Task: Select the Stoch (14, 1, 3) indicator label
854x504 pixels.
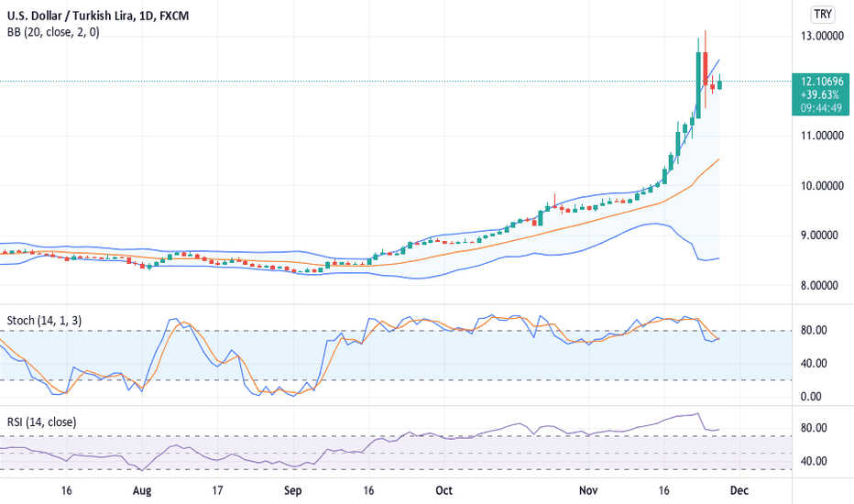Action: [44, 321]
